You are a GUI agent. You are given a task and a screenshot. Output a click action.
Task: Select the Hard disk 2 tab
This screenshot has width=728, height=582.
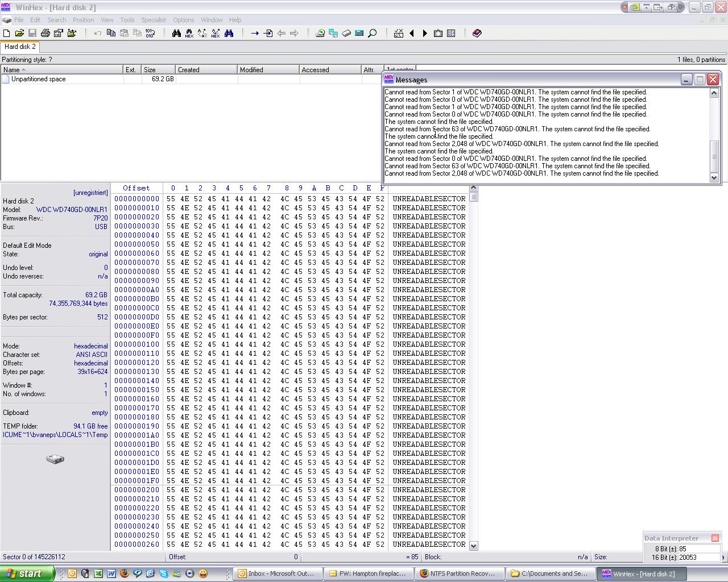(20, 47)
